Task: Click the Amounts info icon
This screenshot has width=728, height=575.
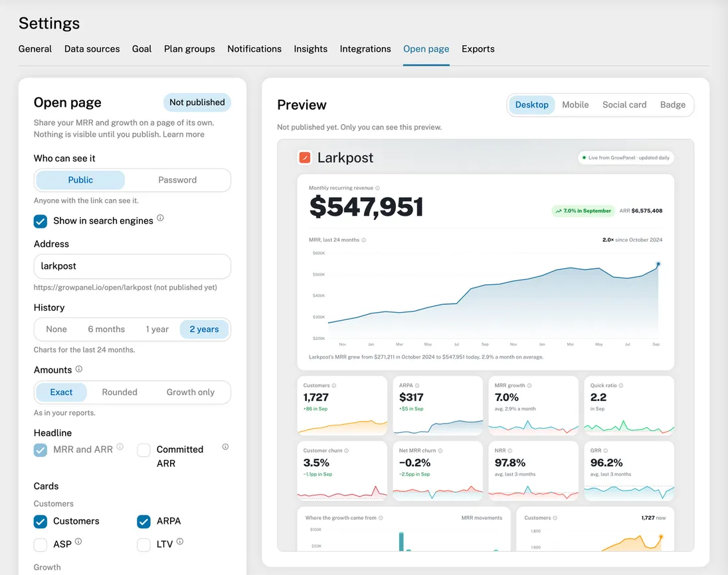Action: pyautogui.click(x=79, y=369)
